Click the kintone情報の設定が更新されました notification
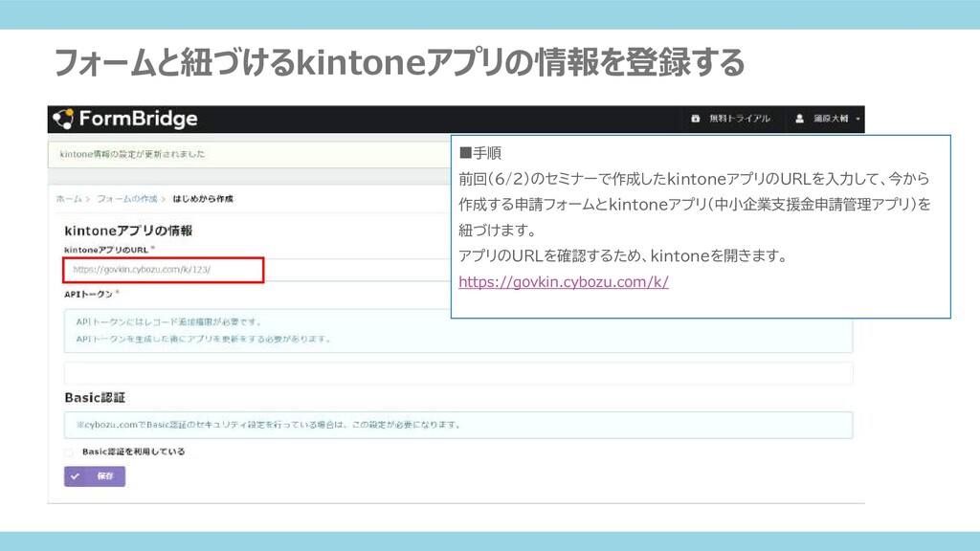Viewport: 980px width, 551px height. coord(132,154)
